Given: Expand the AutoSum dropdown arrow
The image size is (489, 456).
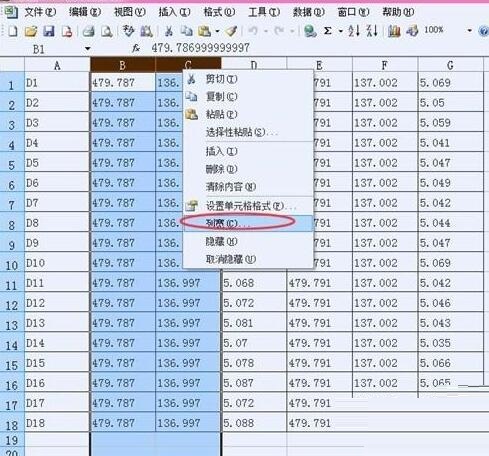Looking at the screenshot, I should coord(341,31).
